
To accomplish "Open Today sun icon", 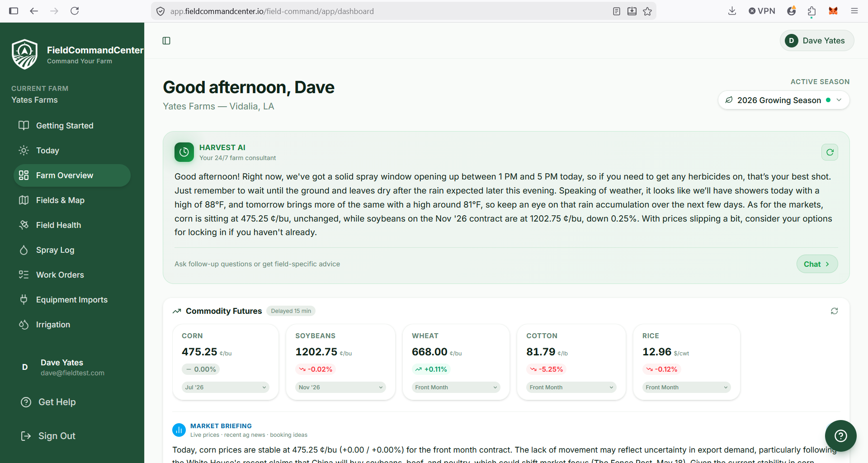I will coord(24,151).
